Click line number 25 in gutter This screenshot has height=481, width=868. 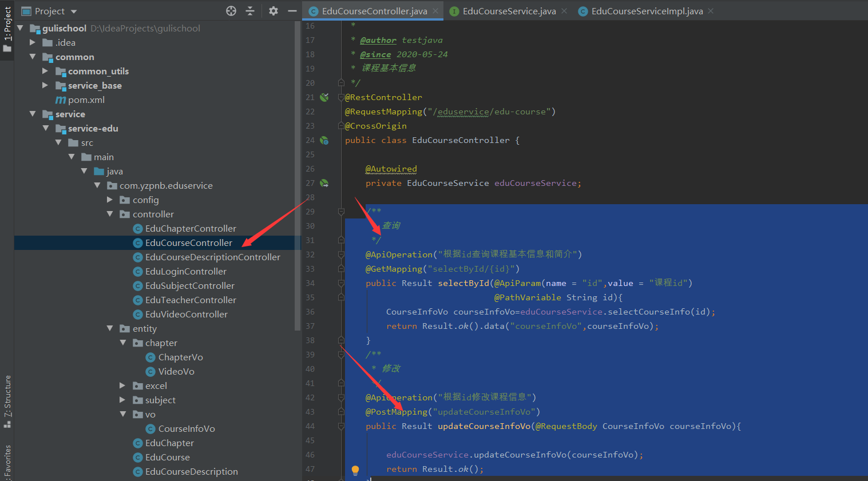(310, 154)
